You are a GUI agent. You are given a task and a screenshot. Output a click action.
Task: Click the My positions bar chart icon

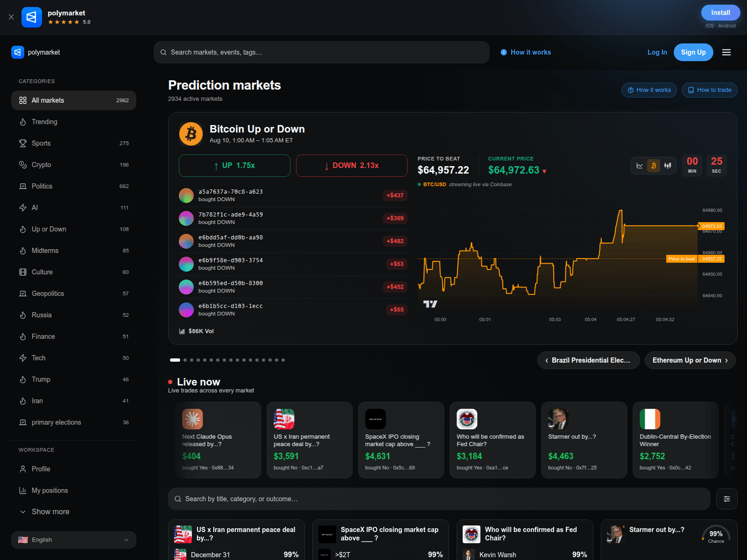23,490
